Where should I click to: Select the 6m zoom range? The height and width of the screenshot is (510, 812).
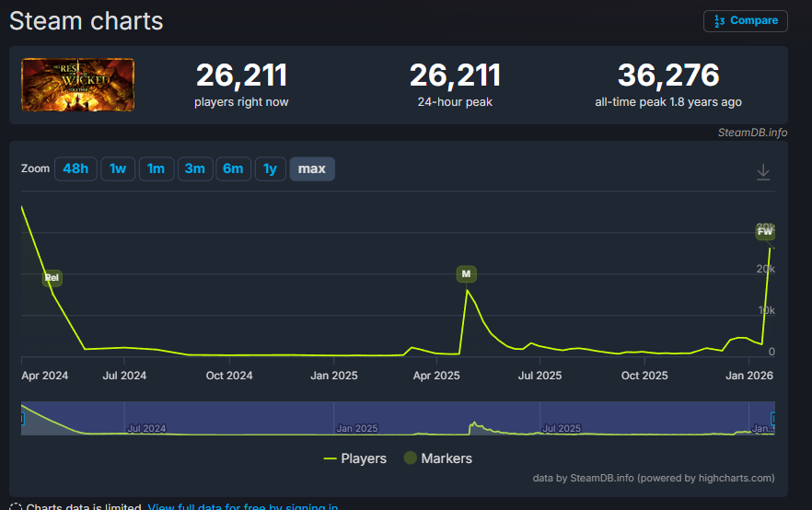tap(233, 168)
